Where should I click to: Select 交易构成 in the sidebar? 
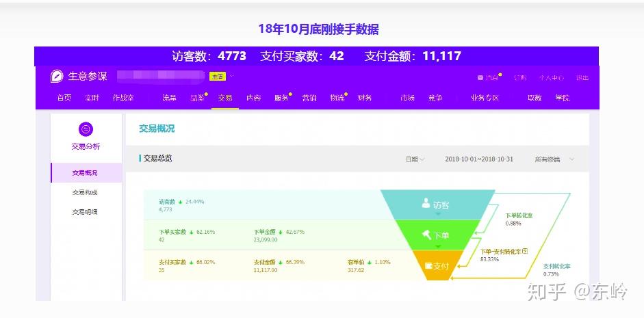click(x=85, y=192)
